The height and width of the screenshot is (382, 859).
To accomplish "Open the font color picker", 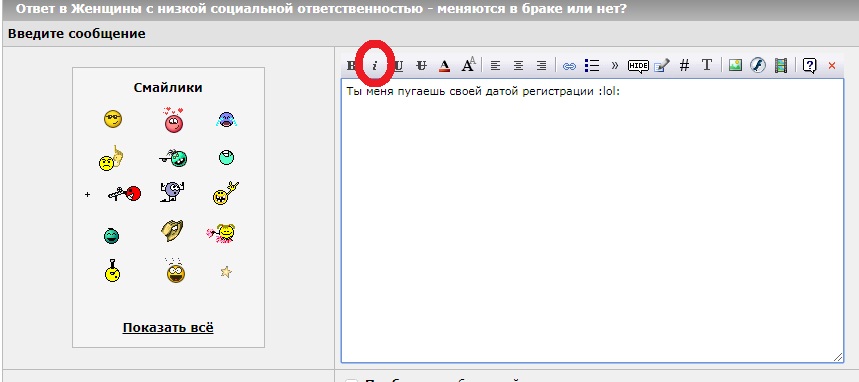I will (444, 66).
